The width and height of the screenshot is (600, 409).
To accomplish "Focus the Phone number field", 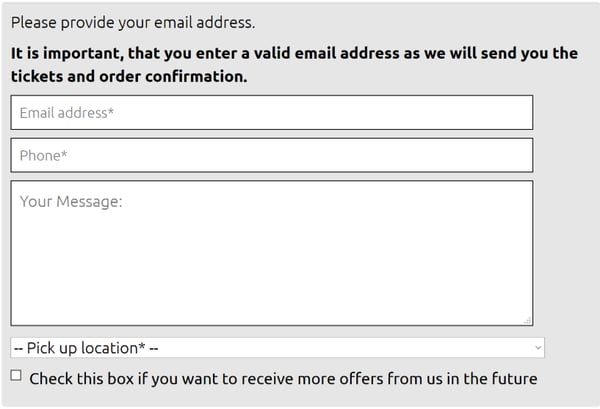I will tap(271, 155).
